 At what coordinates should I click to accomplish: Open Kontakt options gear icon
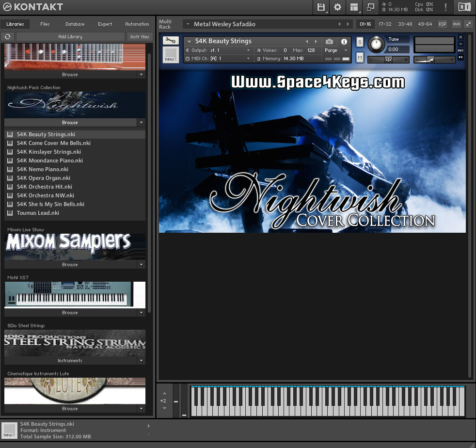pyautogui.click(x=337, y=7)
